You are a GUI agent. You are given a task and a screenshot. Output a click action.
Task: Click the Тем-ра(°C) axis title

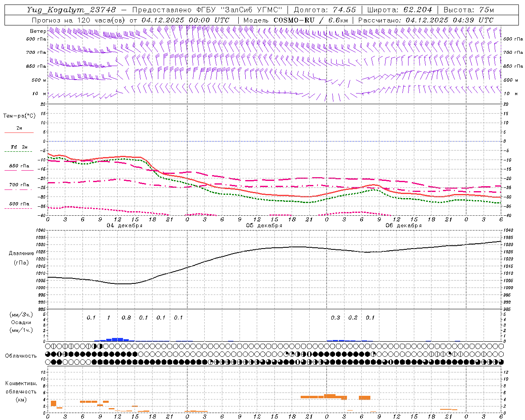[19, 116]
